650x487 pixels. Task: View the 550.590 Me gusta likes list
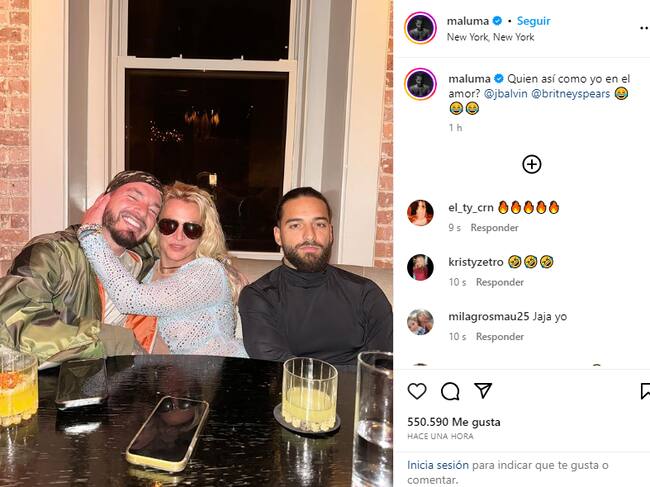(x=454, y=422)
